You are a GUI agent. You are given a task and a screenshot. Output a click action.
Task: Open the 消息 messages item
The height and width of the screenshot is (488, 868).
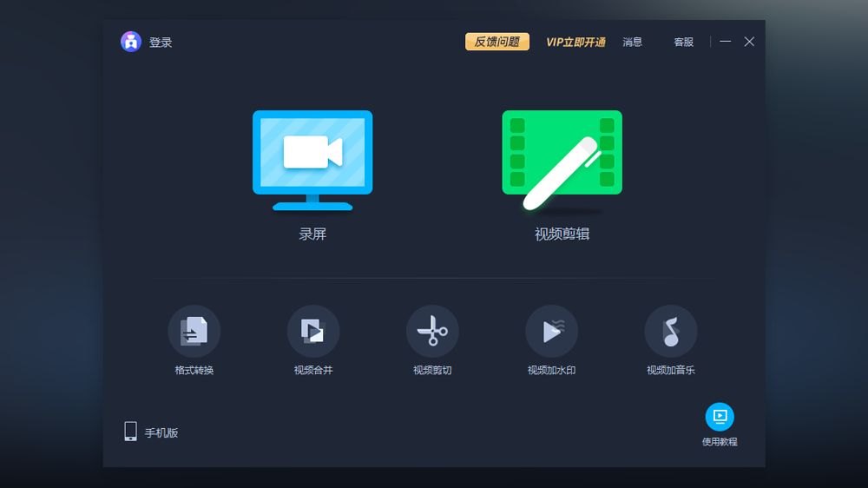point(632,42)
